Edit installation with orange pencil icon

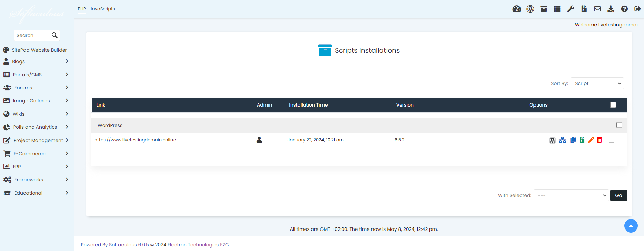click(591, 140)
